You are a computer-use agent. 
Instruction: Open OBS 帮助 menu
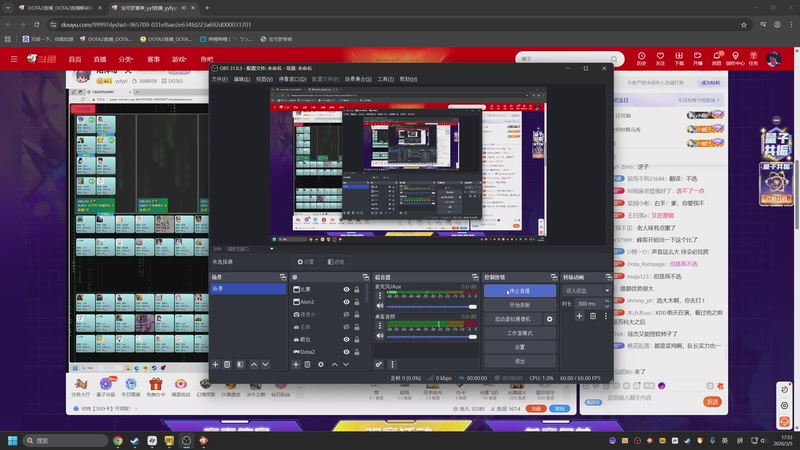pyautogui.click(x=408, y=79)
